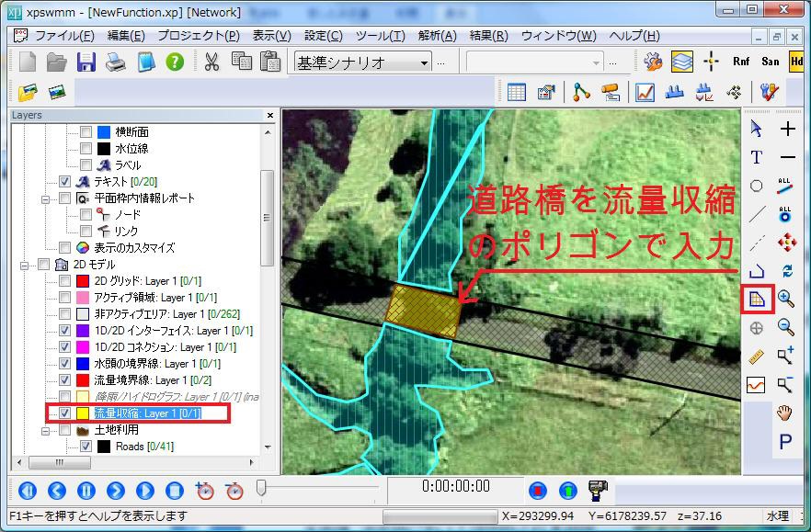Image resolution: width=811 pixels, height=532 pixels.
Task: Collapse the 2D モデル tree node
Action: (24, 266)
